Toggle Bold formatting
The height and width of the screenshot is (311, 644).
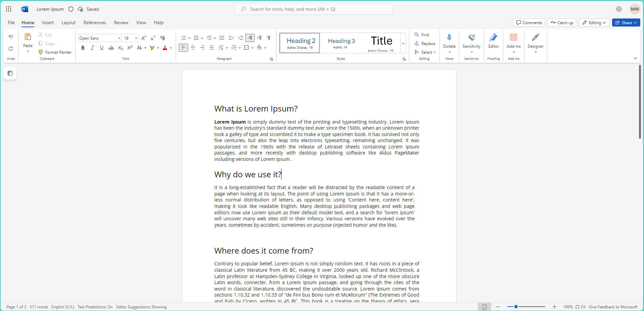83,48
